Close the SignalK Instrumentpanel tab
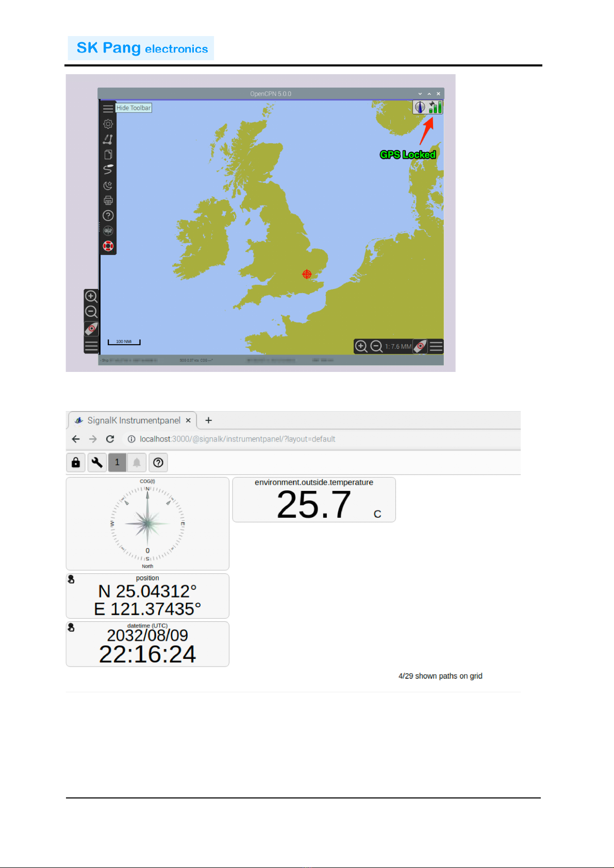The width and height of the screenshot is (614, 868). tap(188, 420)
